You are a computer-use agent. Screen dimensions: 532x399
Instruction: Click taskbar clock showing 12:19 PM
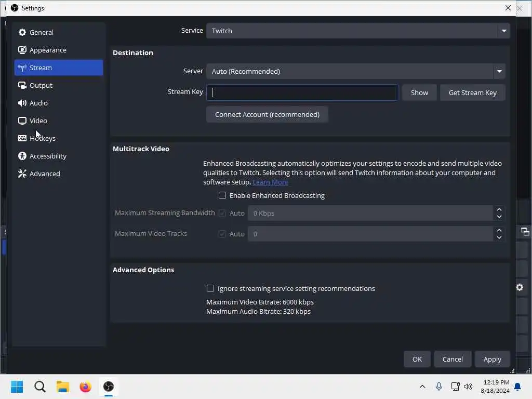click(x=495, y=387)
